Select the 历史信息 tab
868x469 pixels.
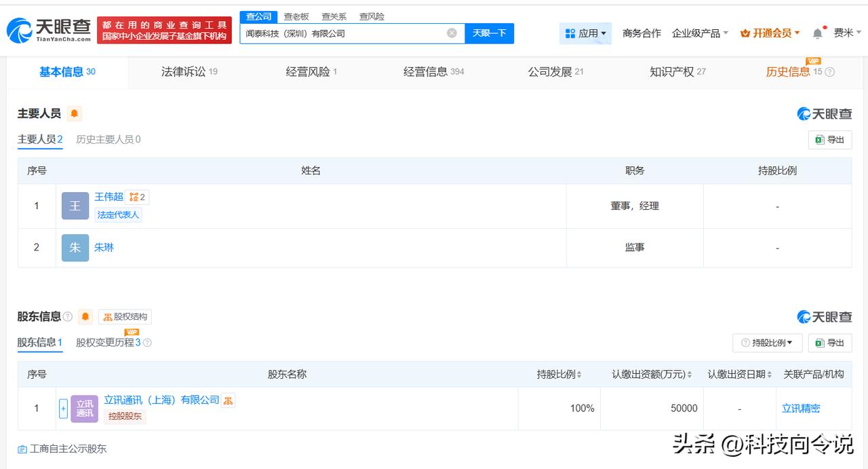coord(793,72)
